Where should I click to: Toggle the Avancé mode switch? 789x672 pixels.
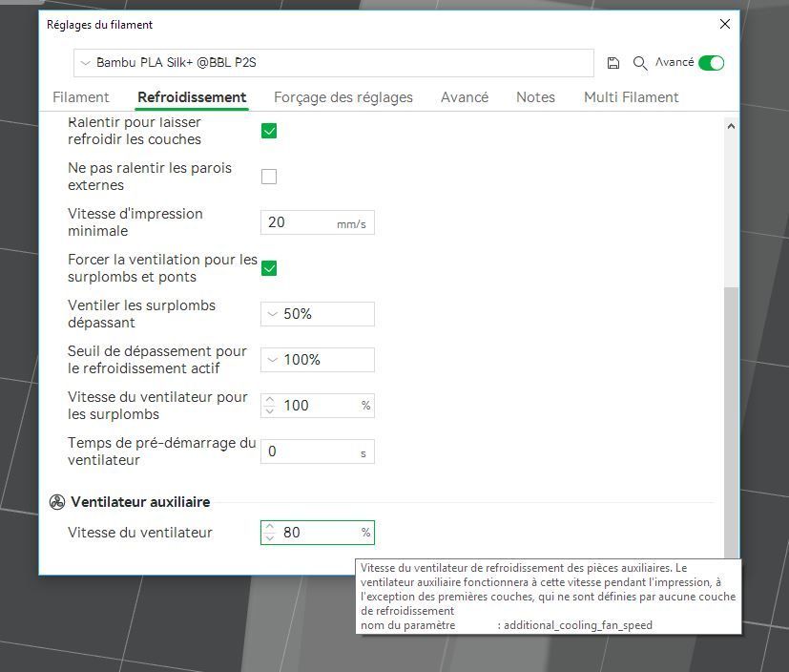711,63
